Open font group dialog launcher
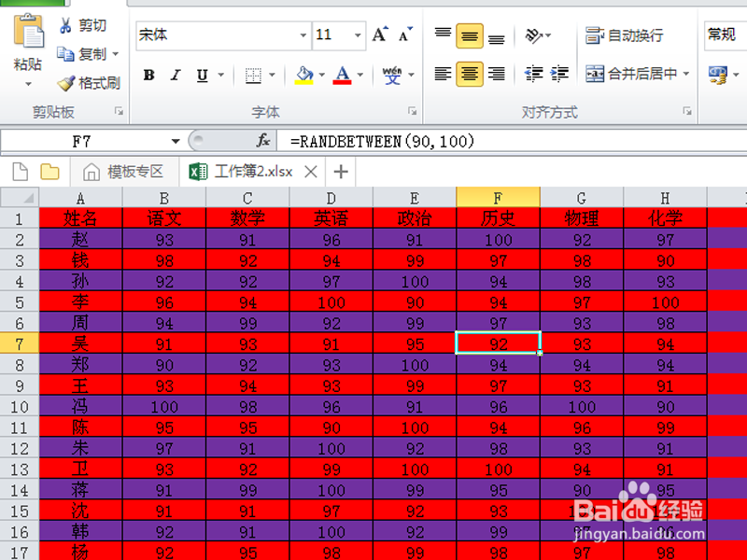Image resolution: width=747 pixels, height=560 pixels. pyautogui.click(x=412, y=111)
